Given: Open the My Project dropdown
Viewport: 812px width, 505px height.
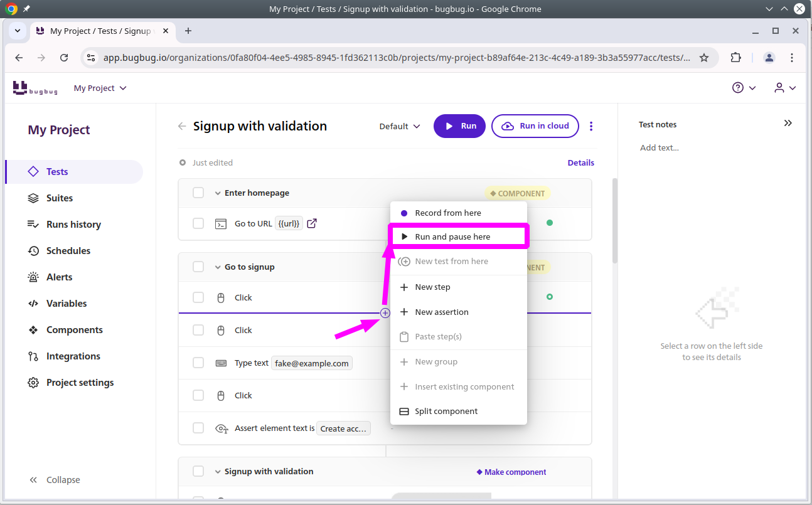Looking at the screenshot, I should (100, 88).
